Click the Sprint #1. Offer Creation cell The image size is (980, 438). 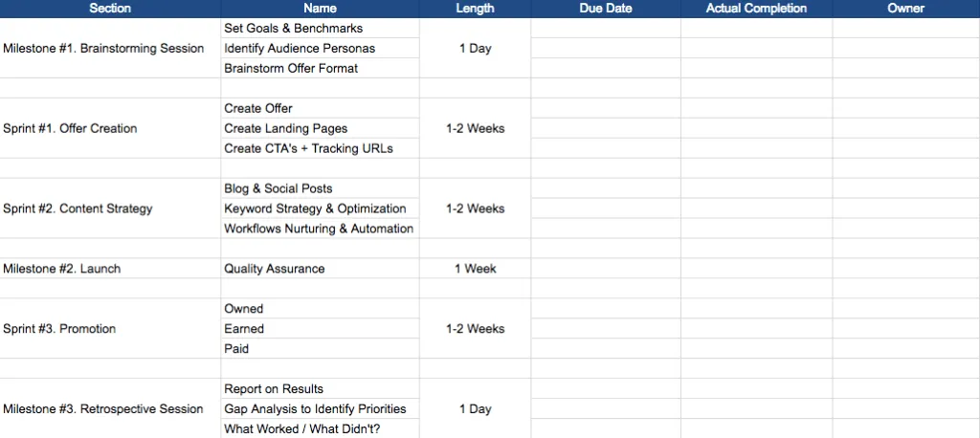70,128
